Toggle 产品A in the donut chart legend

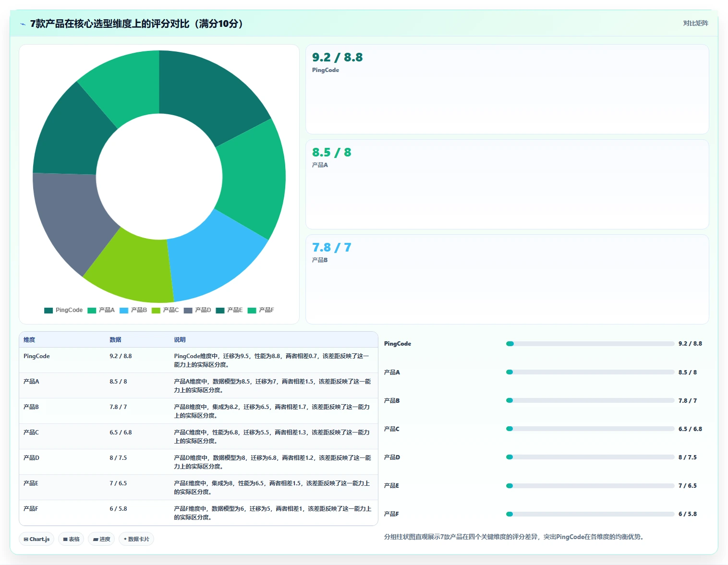click(x=101, y=310)
